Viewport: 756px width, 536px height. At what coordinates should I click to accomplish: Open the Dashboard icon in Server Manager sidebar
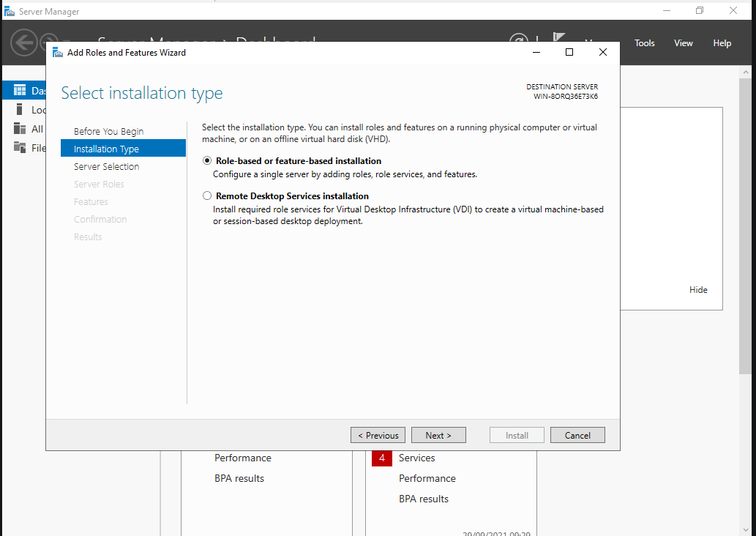tap(20, 90)
